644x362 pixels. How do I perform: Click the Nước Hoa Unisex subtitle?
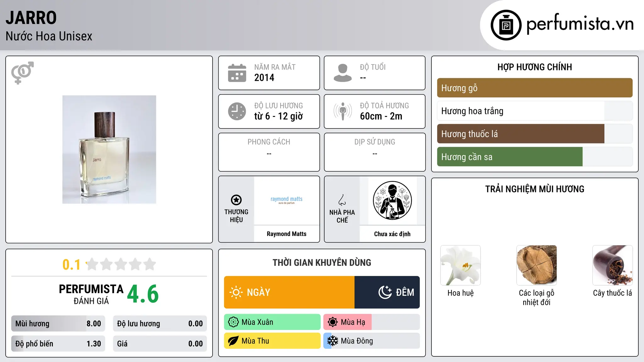[49, 36]
